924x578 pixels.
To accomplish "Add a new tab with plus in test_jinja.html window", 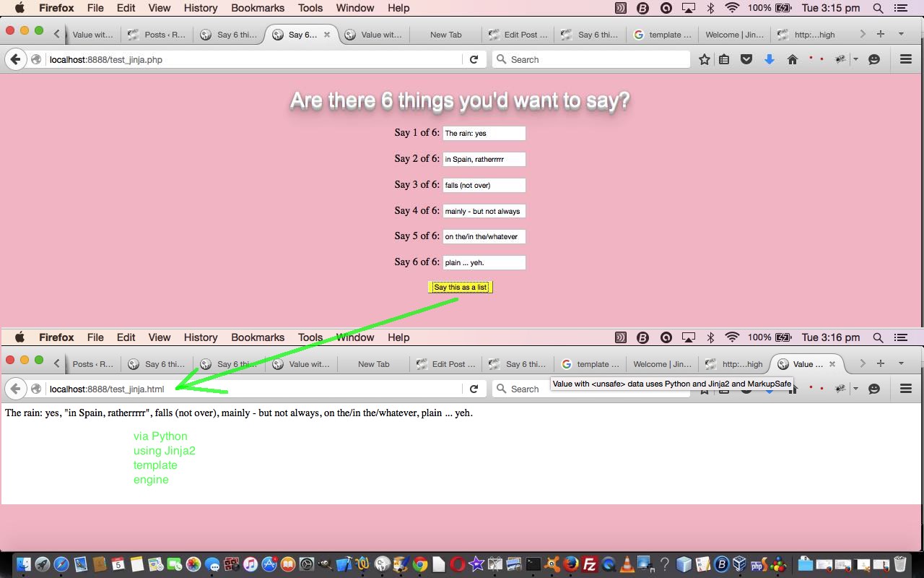I will point(881,363).
